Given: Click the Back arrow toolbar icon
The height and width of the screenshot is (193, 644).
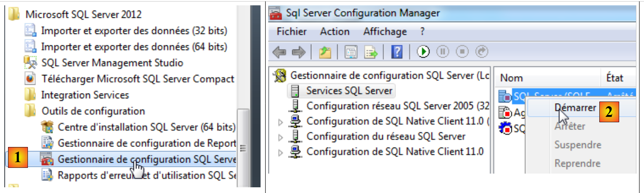Looking at the screenshot, I should coord(279,52).
